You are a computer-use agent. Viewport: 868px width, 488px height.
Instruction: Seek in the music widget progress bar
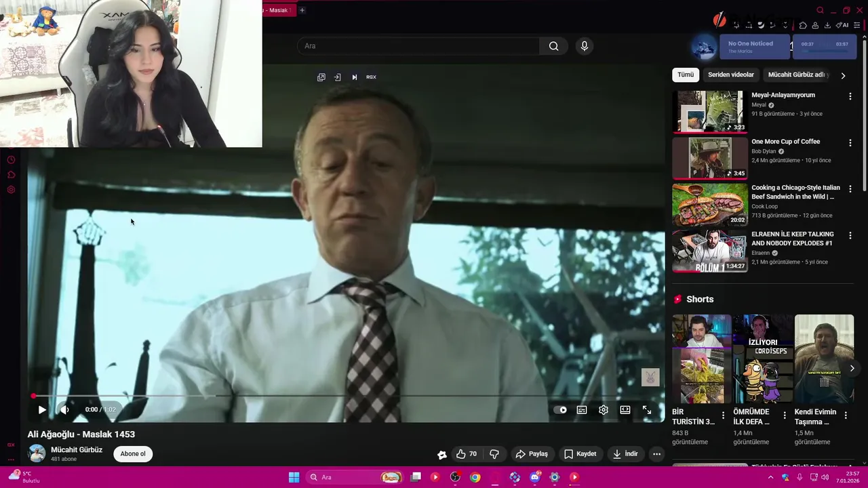[x=825, y=52]
